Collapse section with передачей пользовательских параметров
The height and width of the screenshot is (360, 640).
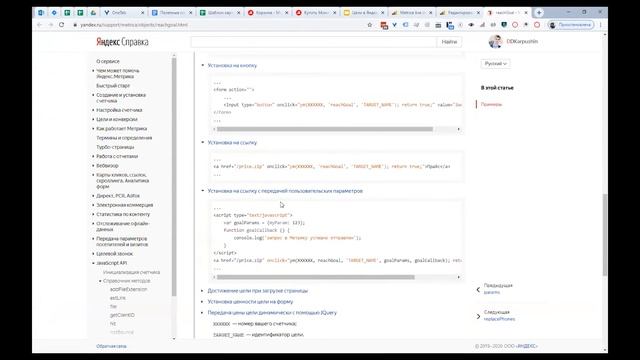(285, 191)
